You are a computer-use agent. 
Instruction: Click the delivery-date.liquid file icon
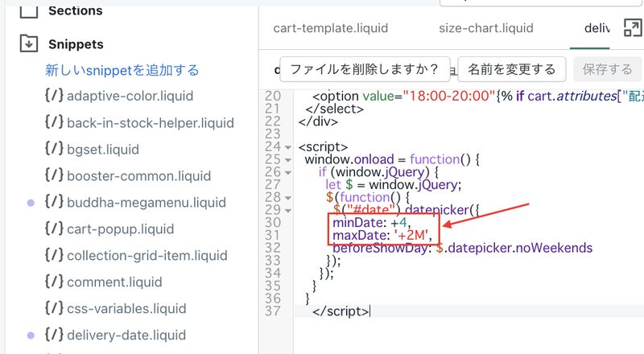point(54,334)
